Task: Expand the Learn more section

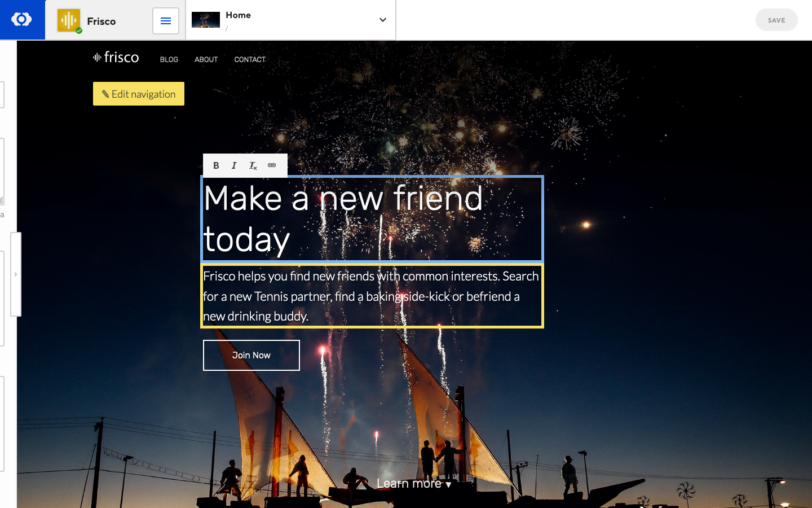Action: [x=413, y=483]
